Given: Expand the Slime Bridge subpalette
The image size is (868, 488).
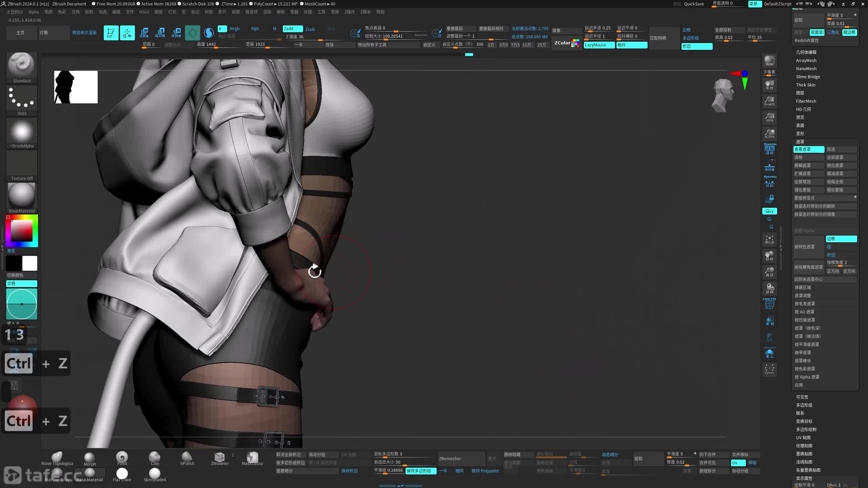Looking at the screenshot, I should coord(808,77).
